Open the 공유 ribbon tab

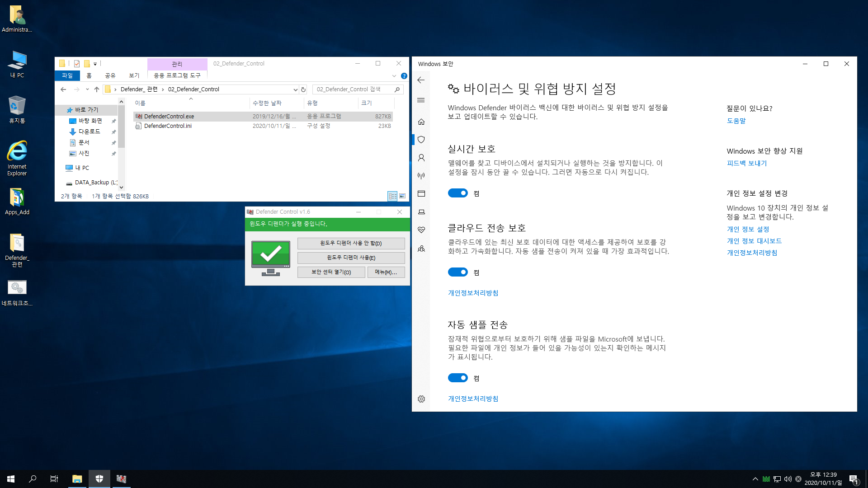(x=110, y=75)
